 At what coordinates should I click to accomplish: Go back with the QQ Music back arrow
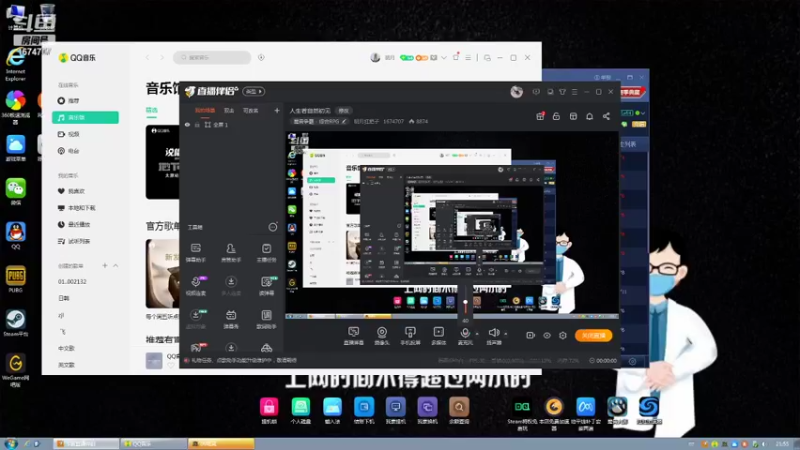pos(147,58)
